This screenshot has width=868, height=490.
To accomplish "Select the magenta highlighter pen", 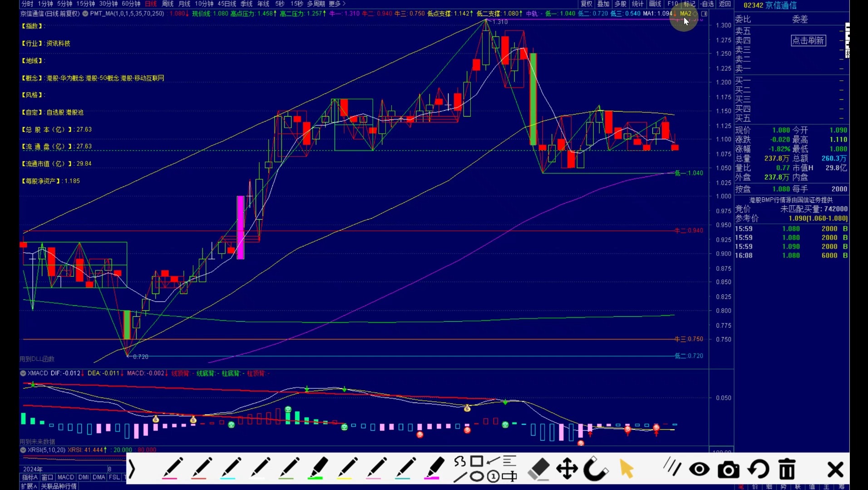I will coord(434,468).
